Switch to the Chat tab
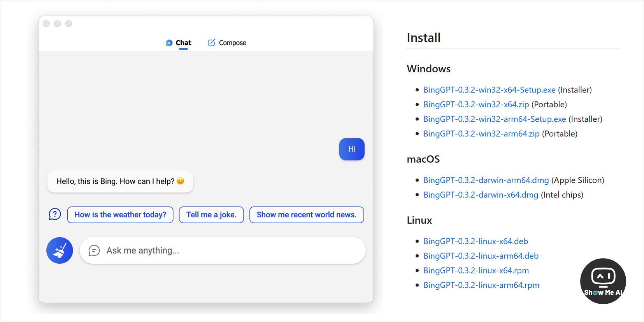The height and width of the screenshot is (322, 644). pos(183,43)
